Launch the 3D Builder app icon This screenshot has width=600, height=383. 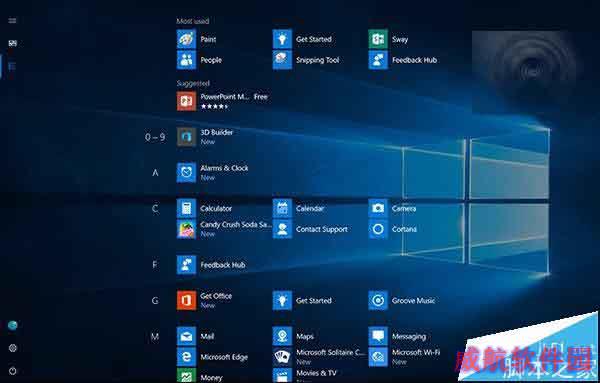pos(186,137)
